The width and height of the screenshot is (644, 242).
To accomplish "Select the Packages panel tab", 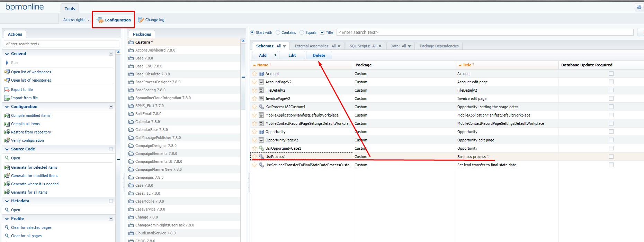I will [x=142, y=34].
